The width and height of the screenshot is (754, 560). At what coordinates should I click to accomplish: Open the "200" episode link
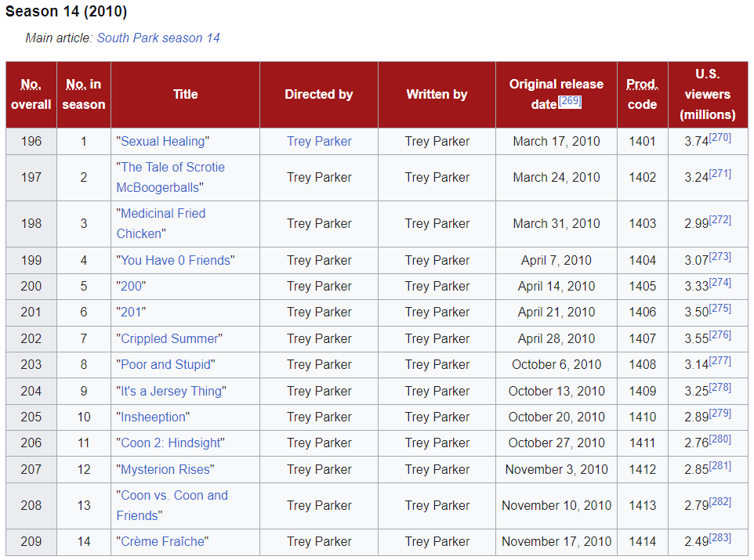132,287
